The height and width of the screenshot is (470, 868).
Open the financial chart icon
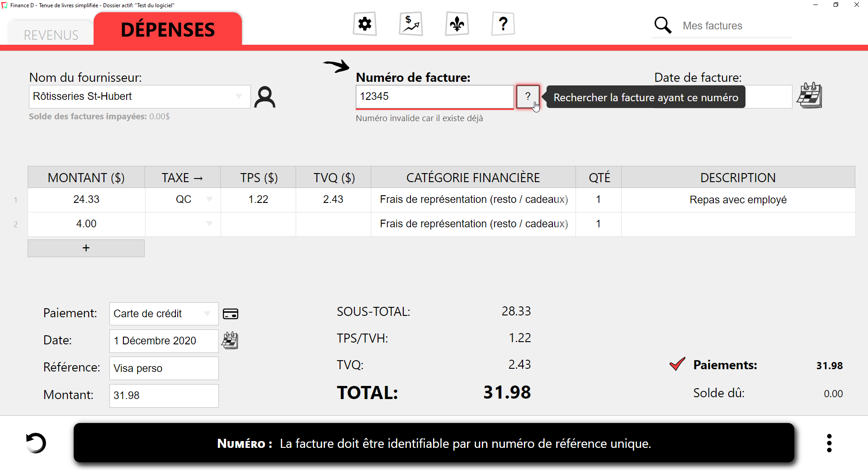(x=410, y=23)
